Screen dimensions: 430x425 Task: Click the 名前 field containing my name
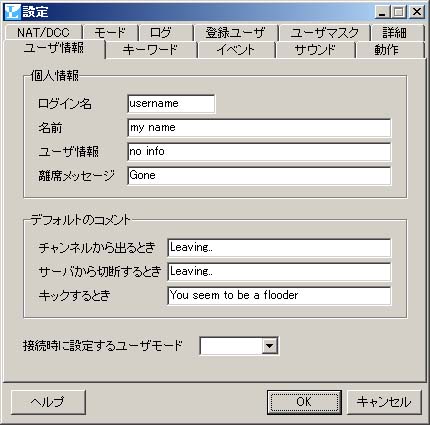click(x=259, y=128)
